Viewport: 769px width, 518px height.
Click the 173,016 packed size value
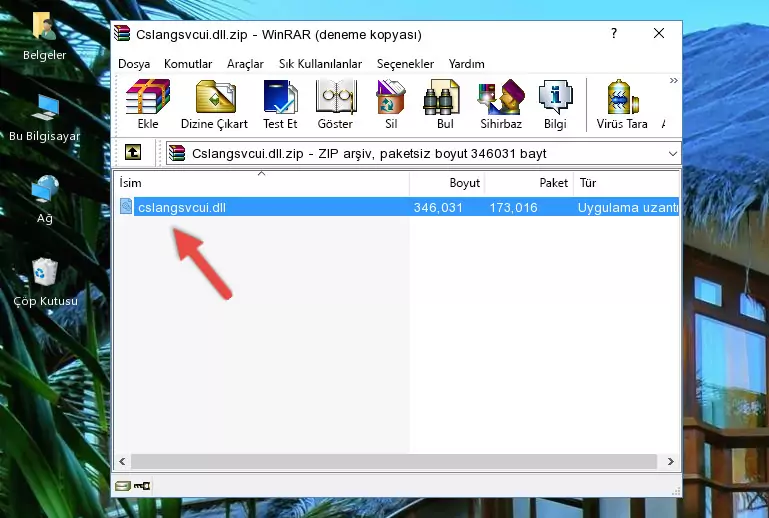click(513, 207)
